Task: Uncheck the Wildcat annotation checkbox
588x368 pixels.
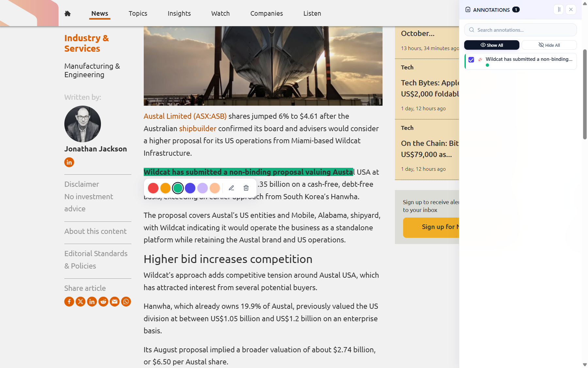Action: coord(471,60)
